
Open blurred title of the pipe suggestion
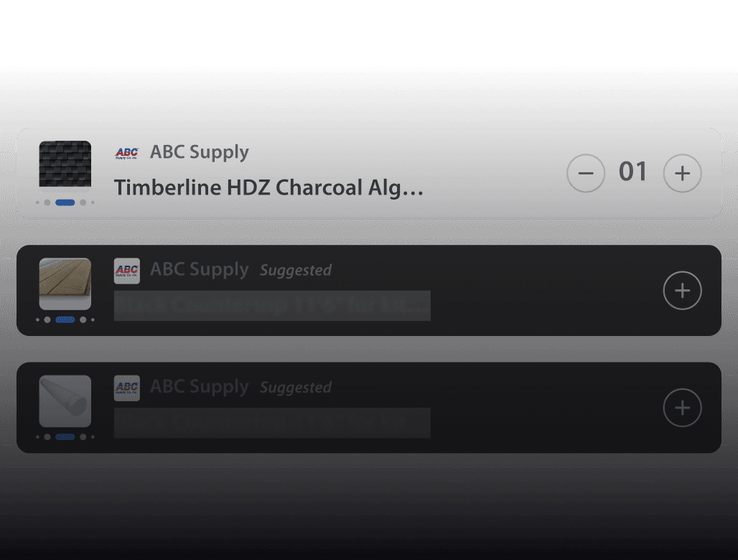pyautogui.click(x=272, y=423)
